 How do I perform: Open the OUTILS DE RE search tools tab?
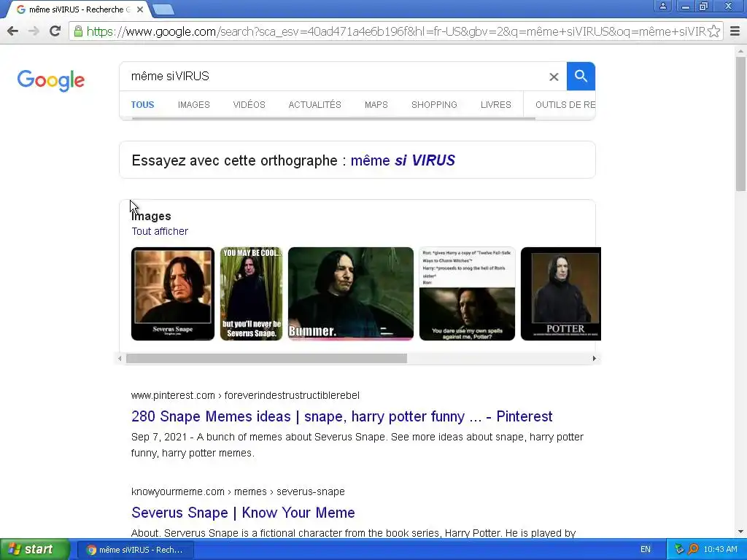click(565, 105)
